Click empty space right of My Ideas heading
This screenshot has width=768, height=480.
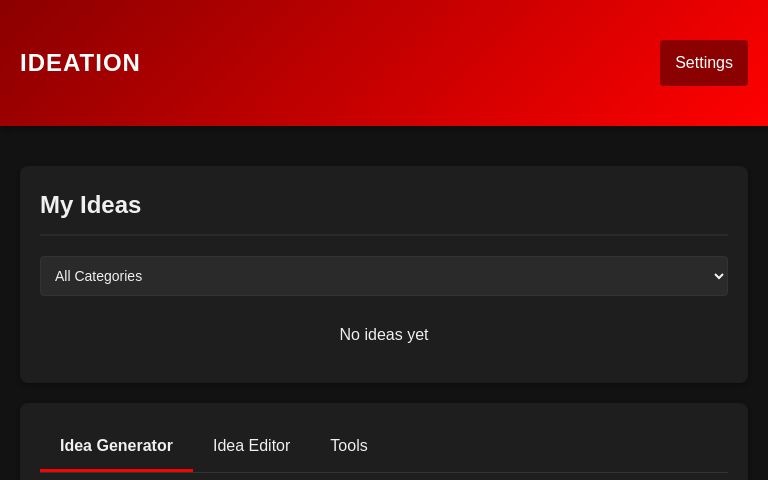tap(450, 205)
